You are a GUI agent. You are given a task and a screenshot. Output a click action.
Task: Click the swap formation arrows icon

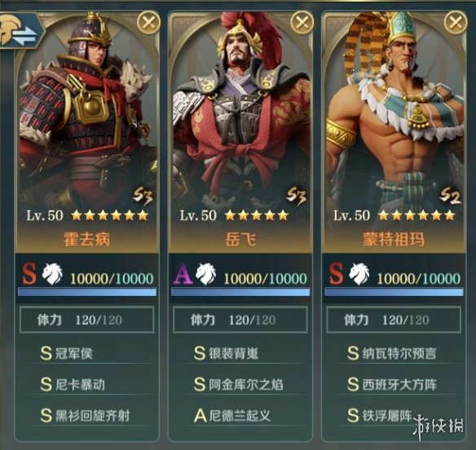[x=20, y=30]
